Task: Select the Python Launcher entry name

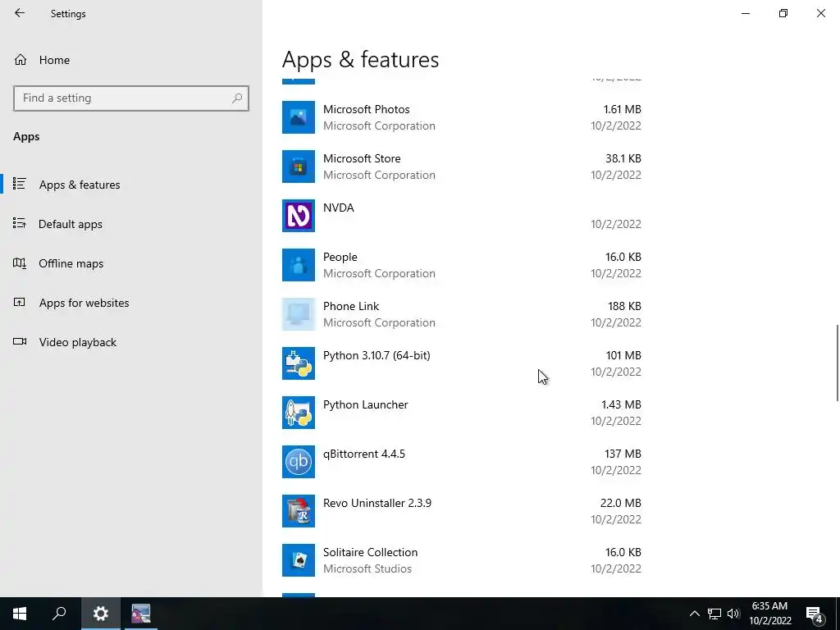Action: [x=365, y=405]
